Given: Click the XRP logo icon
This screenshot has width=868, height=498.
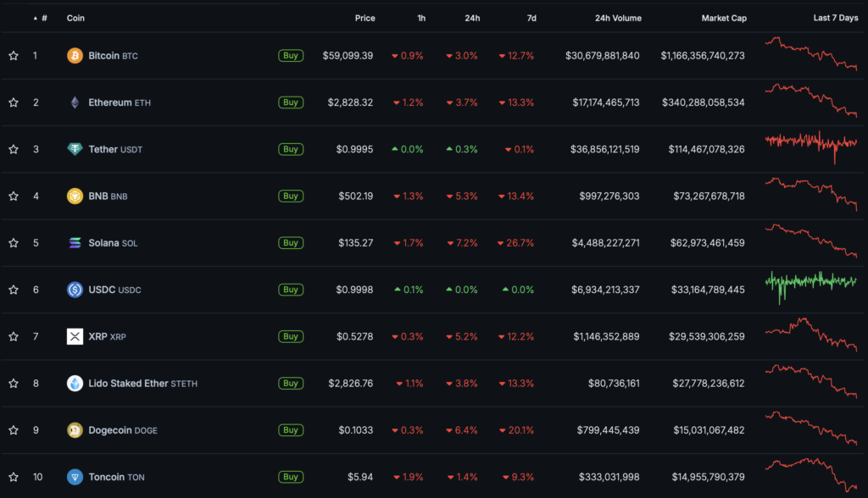Looking at the screenshot, I should pyautogui.click(x=75, y=336).
